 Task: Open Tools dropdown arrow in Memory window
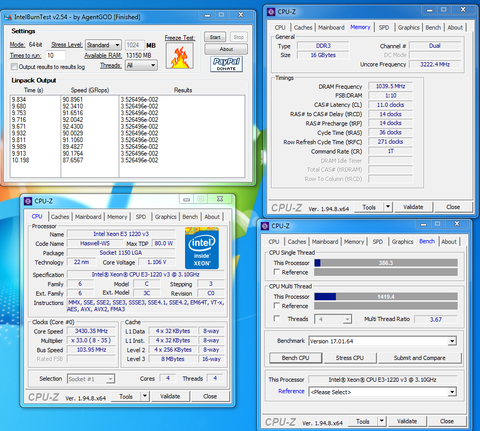click(388, 207)
